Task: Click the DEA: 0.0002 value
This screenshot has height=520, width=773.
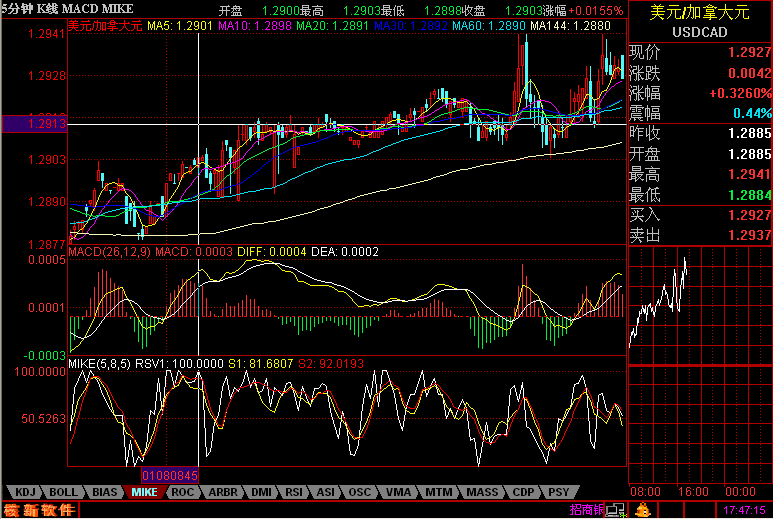Action: [345, 252]
